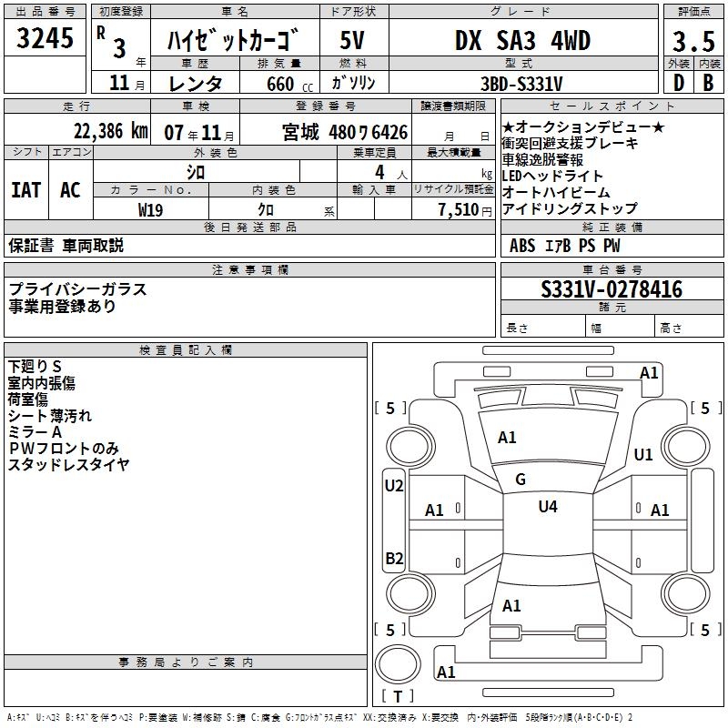728x728 pixels.
Task: Click the 検査員記入欄 section header
Action: pos(186,350)
